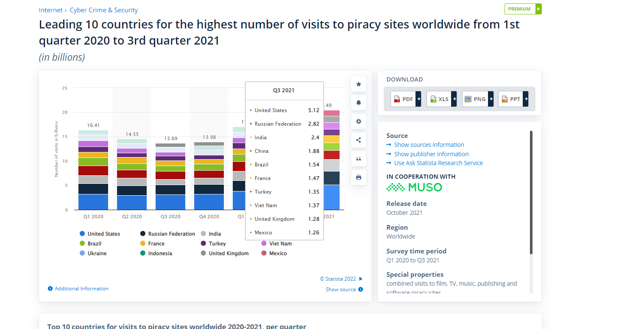Download the statistic as XLS
This screenshot has height=329, width=644.
click(x=442, y=99)
